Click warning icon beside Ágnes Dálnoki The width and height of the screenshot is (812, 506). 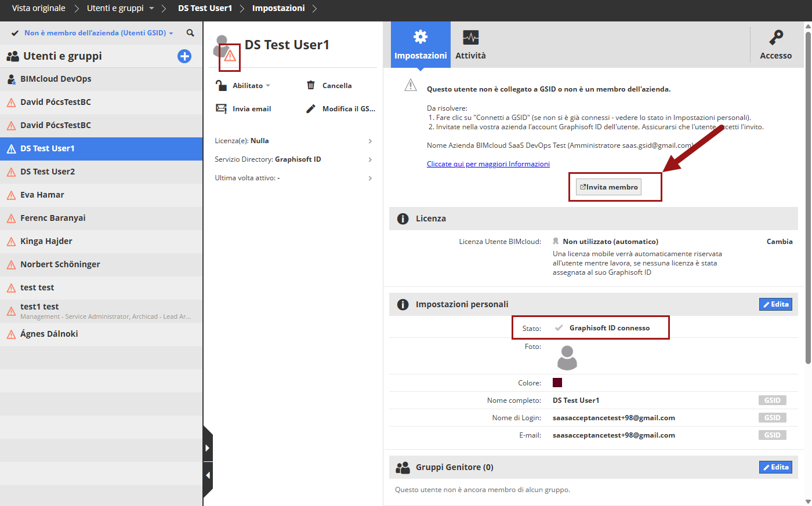pyautogui.click(x=11, y=334)
